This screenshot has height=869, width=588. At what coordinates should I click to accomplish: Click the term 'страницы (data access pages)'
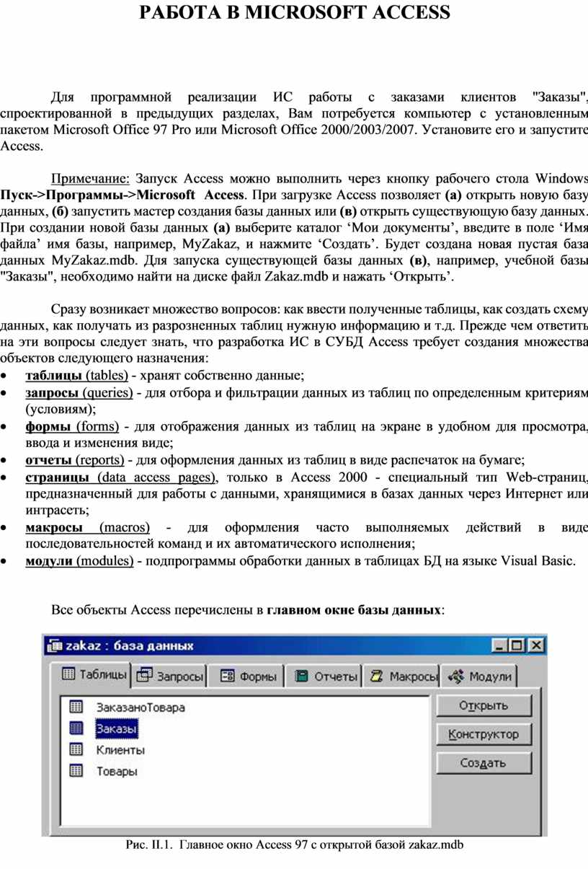pos(121,477)
